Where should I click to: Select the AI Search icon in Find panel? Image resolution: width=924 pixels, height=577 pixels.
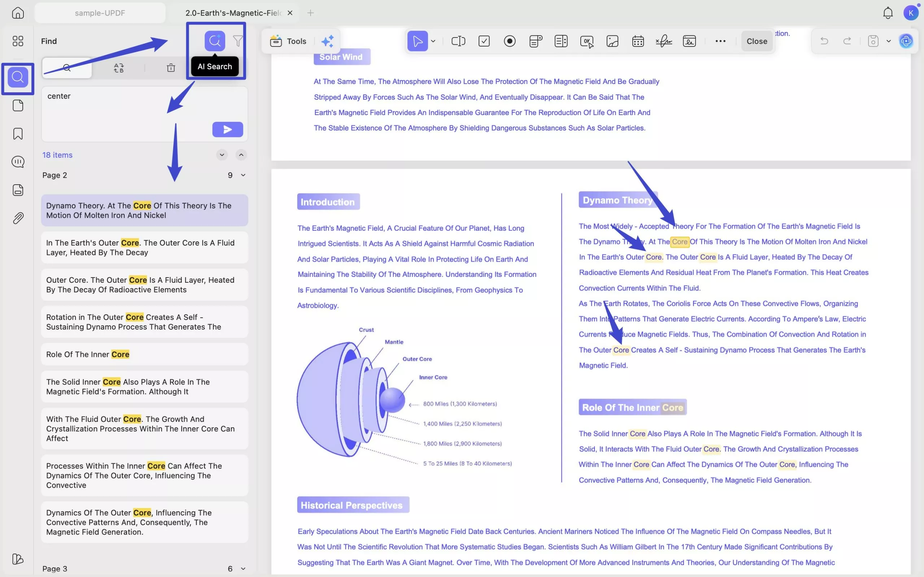pyautogui.click(x=215, y=41)
